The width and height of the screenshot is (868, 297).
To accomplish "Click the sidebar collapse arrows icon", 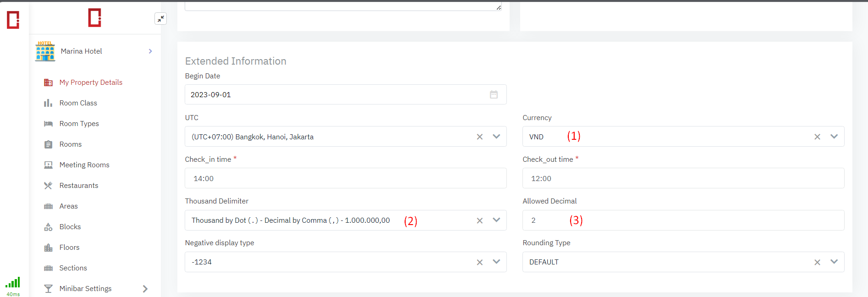I will point(160,19).
